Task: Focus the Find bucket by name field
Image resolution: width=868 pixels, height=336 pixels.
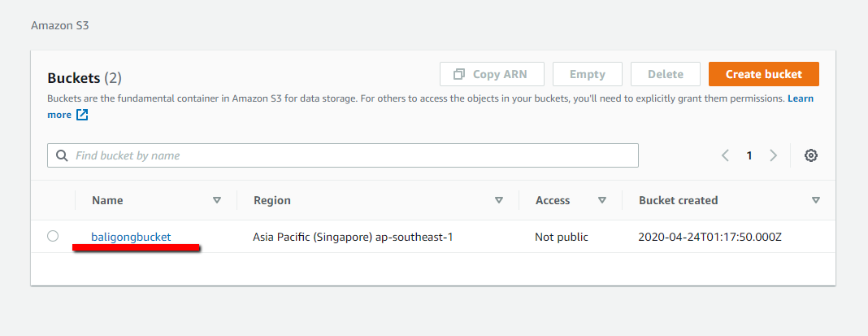Action: click(349, 155)
